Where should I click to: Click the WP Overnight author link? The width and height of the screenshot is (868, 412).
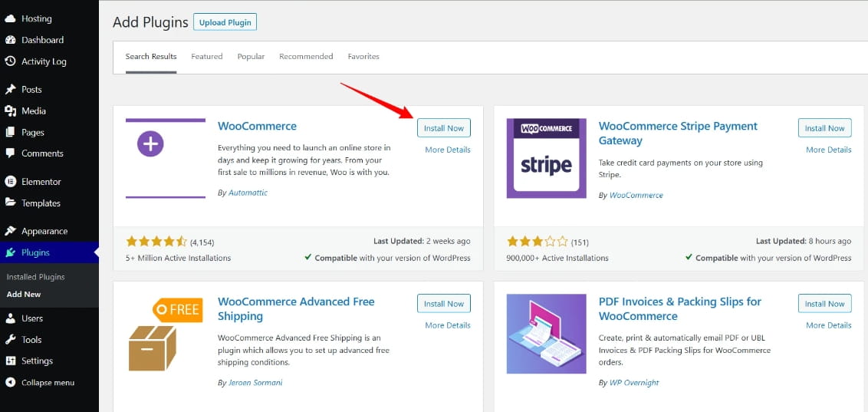click(634, 382)
